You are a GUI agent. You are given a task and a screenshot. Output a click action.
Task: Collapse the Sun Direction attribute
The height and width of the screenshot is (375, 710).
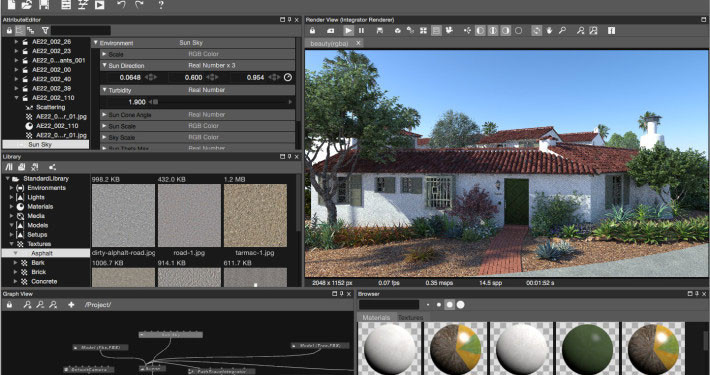pos(104,65)
